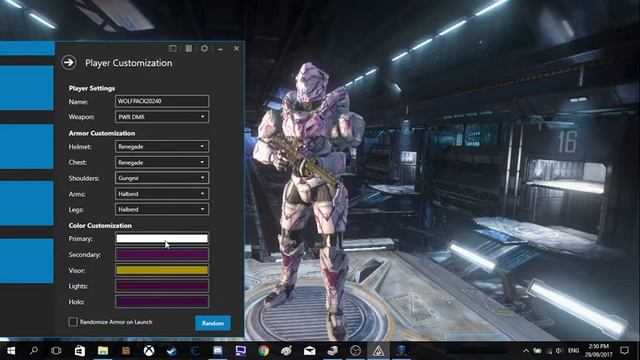Viewport: 640px width, 360px height.
Task: Pick the white Primary color swatch
Action: point(162,238)
